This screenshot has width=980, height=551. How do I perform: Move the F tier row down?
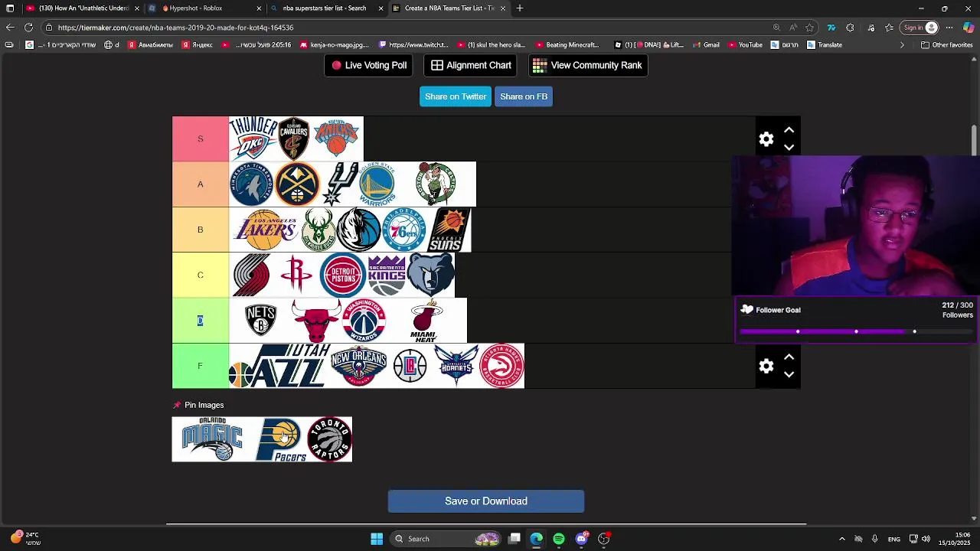(789, 375)
